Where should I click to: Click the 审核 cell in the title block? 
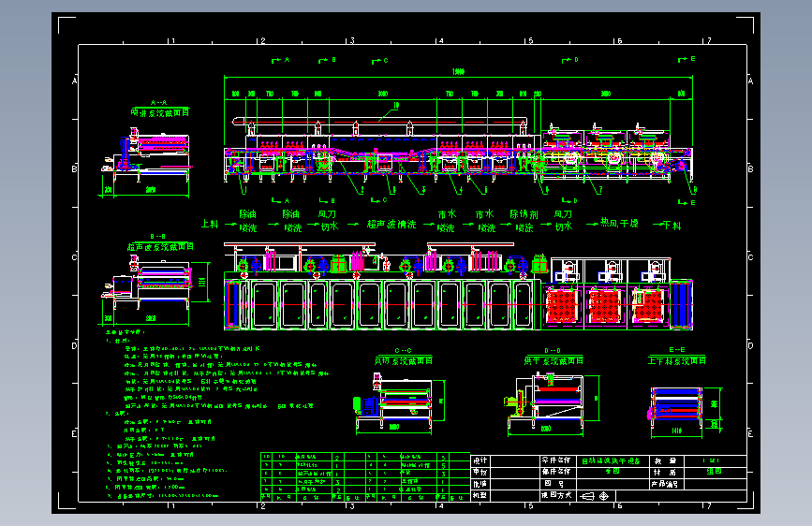pos(480,472)
